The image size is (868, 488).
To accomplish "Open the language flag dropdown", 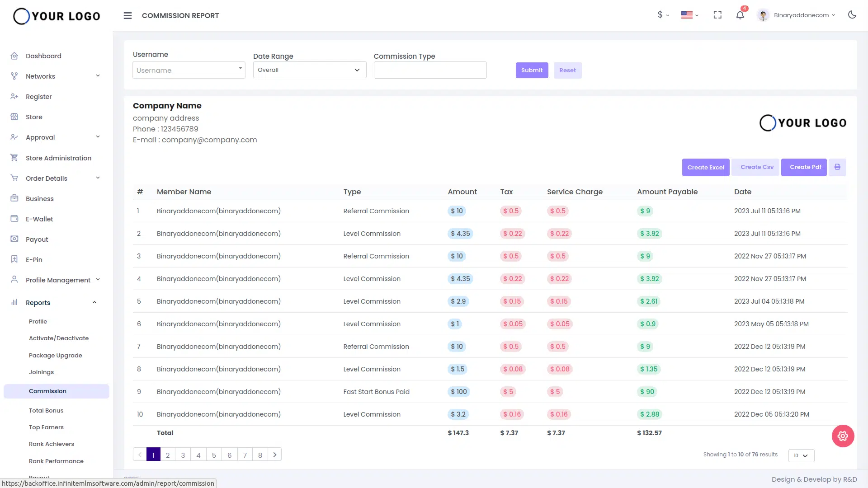I will [690, 15].
